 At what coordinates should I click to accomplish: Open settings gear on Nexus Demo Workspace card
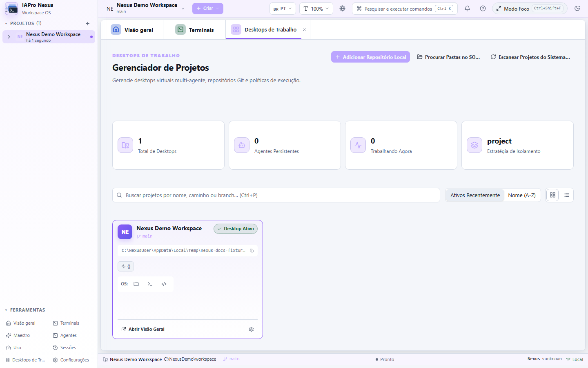click(251, 329)
